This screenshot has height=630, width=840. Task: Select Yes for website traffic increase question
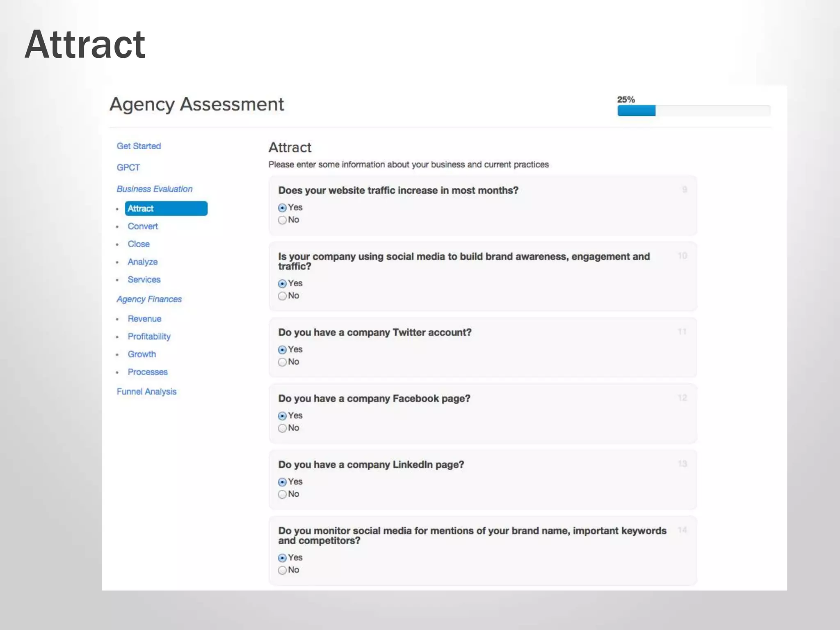point(282,208)
